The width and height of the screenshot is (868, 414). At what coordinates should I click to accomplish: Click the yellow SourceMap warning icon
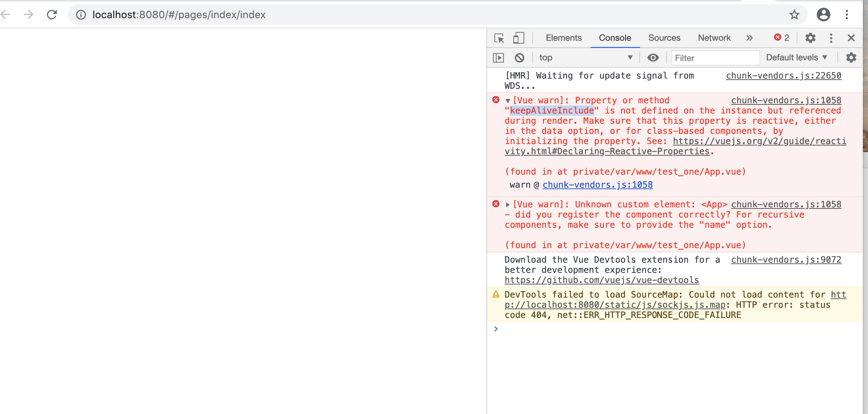click(x=496, y=294)
